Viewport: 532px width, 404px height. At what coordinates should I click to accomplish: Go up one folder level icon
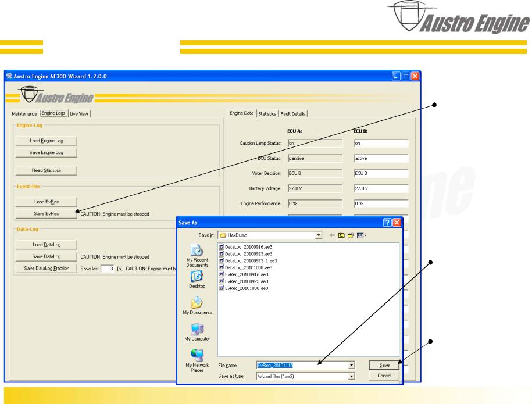pos(341,235)
